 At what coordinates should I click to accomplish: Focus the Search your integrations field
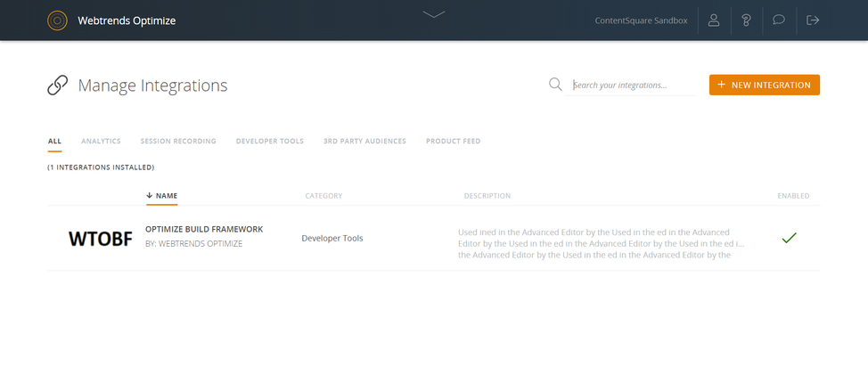tap(631, 86)
